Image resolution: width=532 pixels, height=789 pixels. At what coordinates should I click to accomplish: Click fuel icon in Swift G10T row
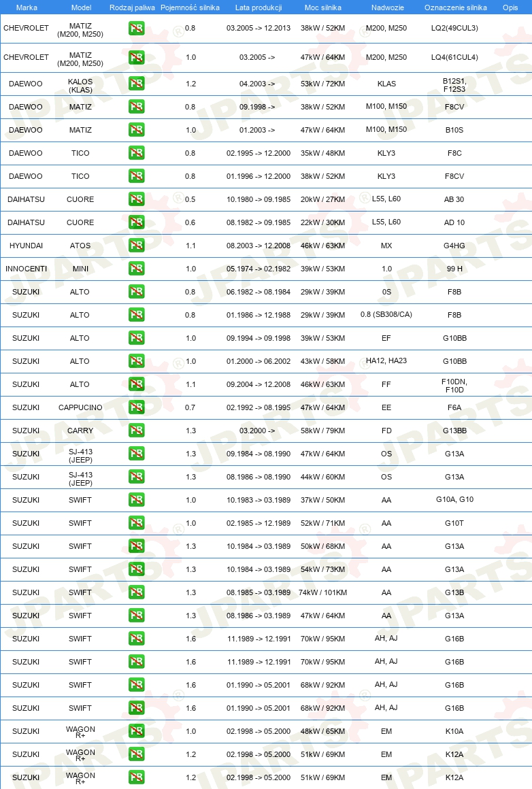click(x=136, y=523)
